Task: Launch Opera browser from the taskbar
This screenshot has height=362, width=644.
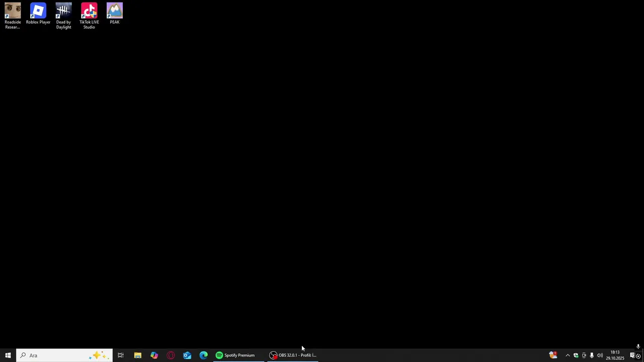Action: point(171,355)
